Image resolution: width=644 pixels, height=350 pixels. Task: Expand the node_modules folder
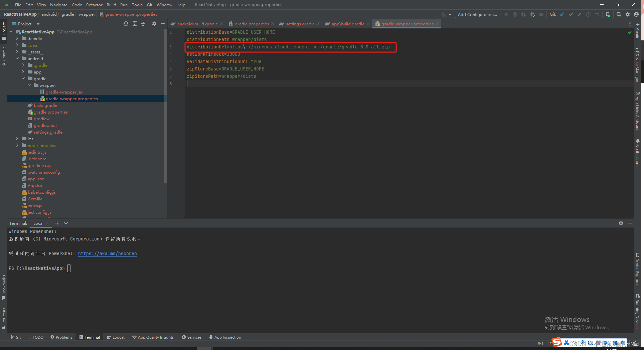pos(17,145)
